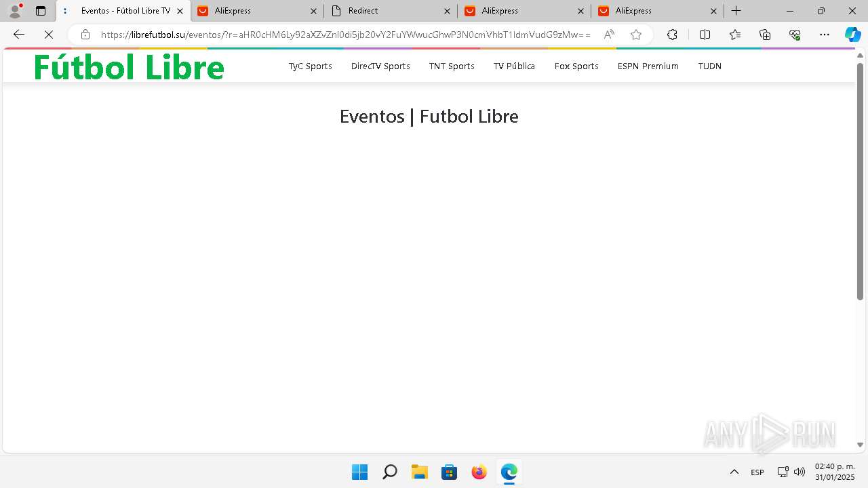Close the Redirect tab
This screenshot has height=488, width=868.
tap(447, 11)
